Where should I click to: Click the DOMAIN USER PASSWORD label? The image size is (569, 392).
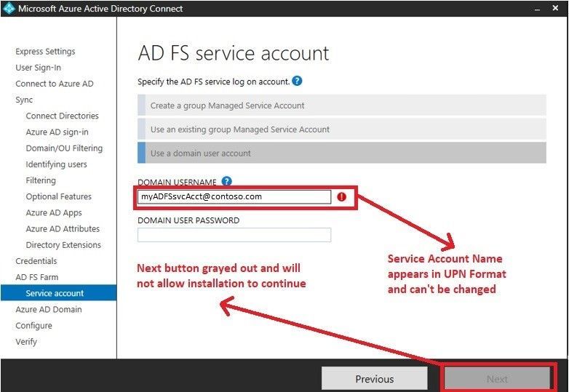[188, 220]
